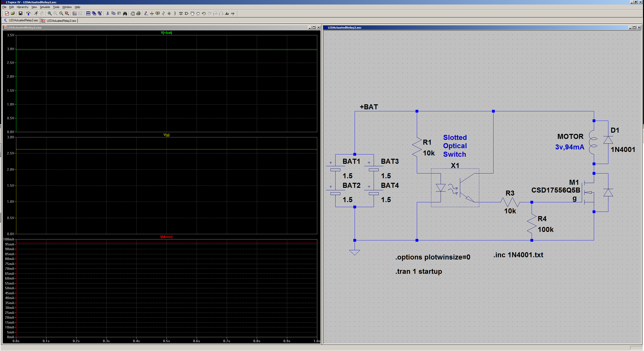Switch to the LEDActuatedRelay2.raw tab
This screenshot has width=644, height=351.
pyautogui.click(x=59, y=21)
